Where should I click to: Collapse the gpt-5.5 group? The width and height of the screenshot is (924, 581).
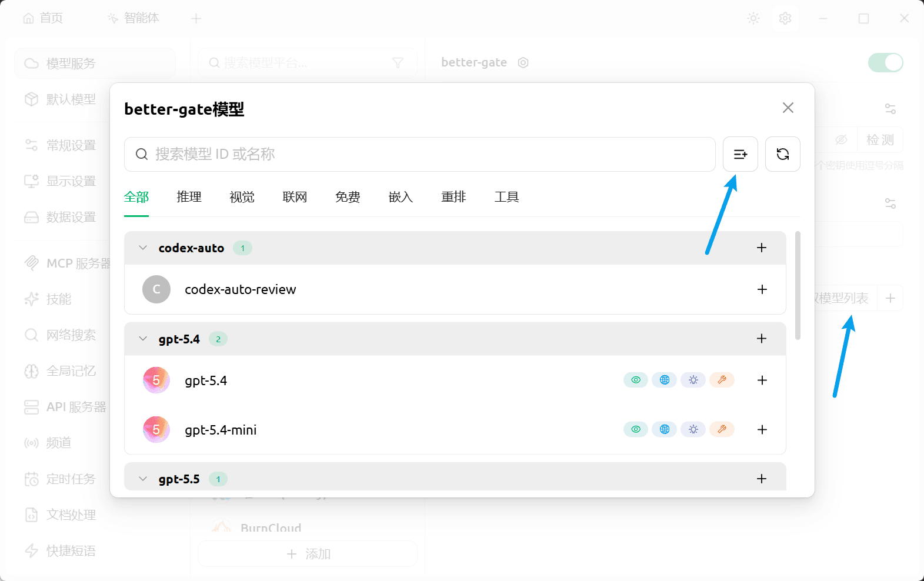[x=143, y=479]
